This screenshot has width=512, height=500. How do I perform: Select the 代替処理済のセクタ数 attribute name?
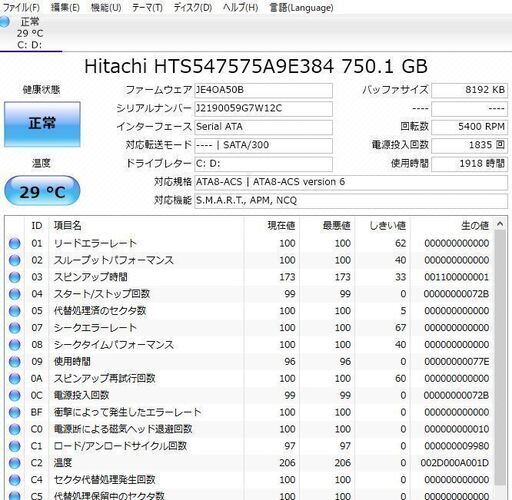(x=100, y=311)
